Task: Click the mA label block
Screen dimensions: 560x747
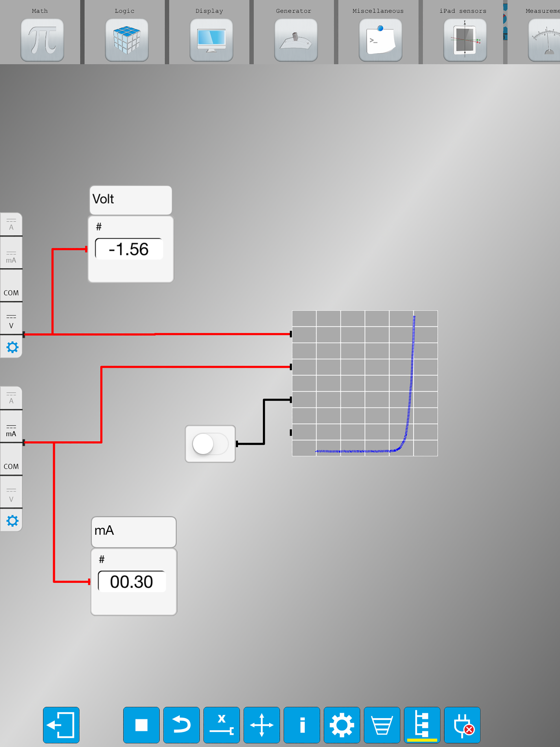Action: pyautogui.click(x=134, y=532)
